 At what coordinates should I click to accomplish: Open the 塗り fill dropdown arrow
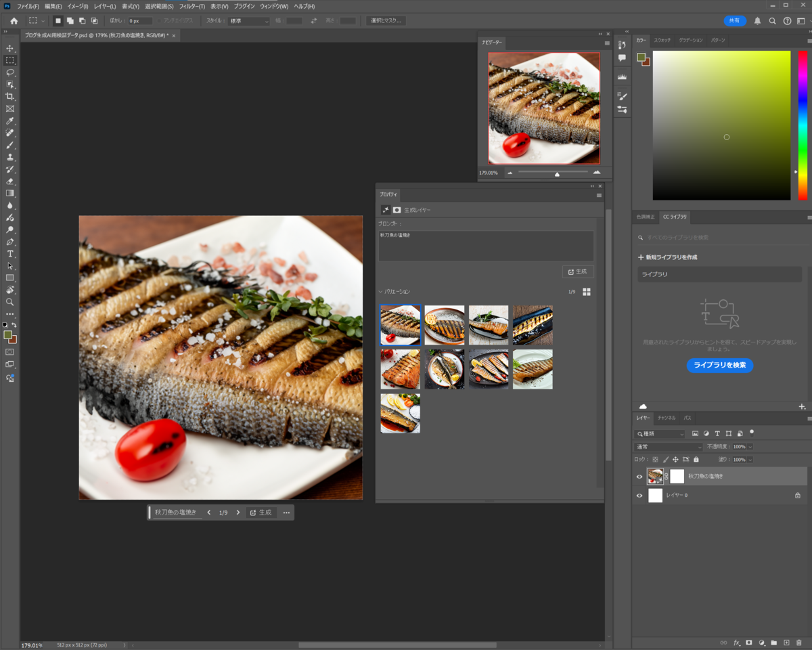tap(750, 459)
